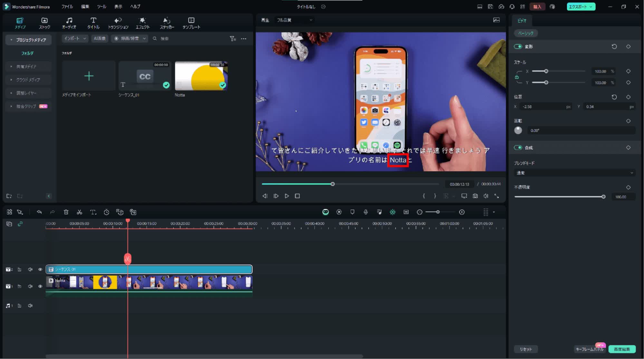Open the Media tab
The height and width of the screenshot is (359, 644).
20,23
